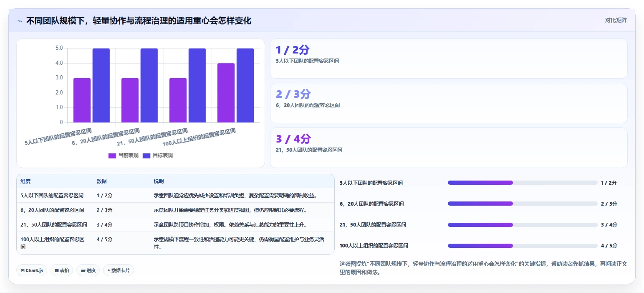This screenshot has width=644, height=293.
Task: Click the 5.0 y-axis tick label
Action: click(x=59, y=48)
